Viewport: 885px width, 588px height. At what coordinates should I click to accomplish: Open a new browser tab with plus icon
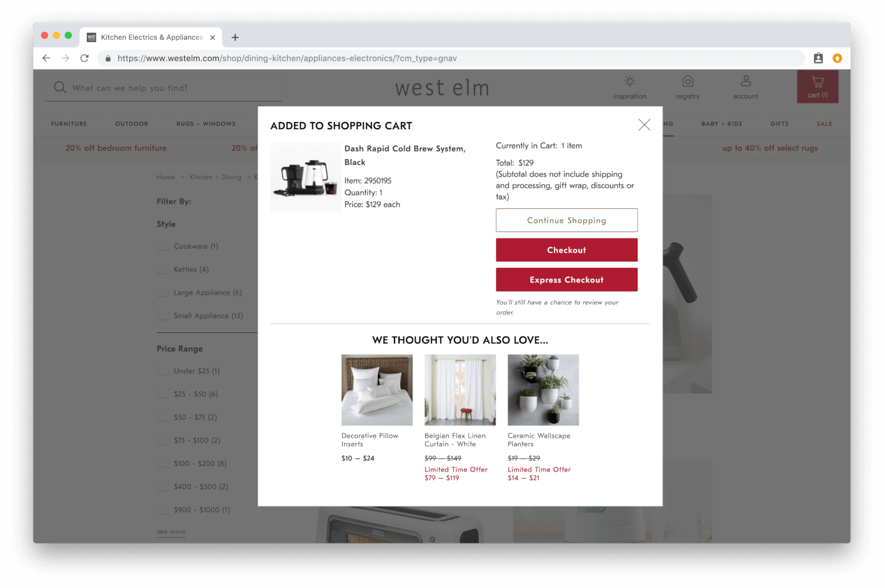point(235,37)
